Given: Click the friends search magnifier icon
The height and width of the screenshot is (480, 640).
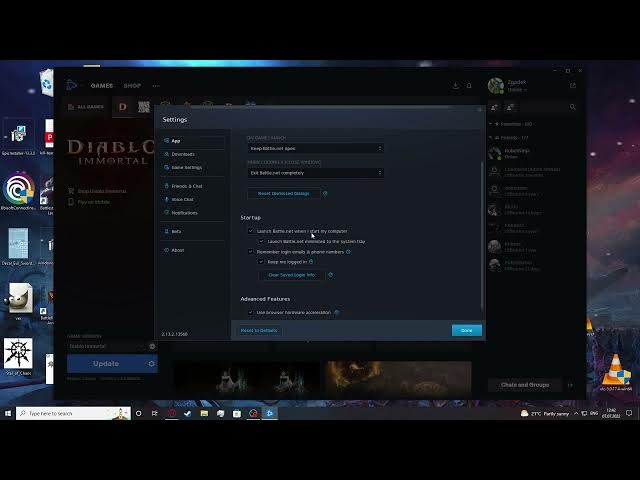Looking at the screenshot, I should [573, 107].
